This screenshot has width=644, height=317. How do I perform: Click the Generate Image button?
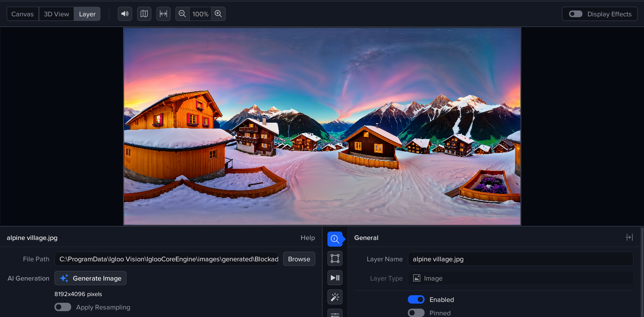coord(90,278)
